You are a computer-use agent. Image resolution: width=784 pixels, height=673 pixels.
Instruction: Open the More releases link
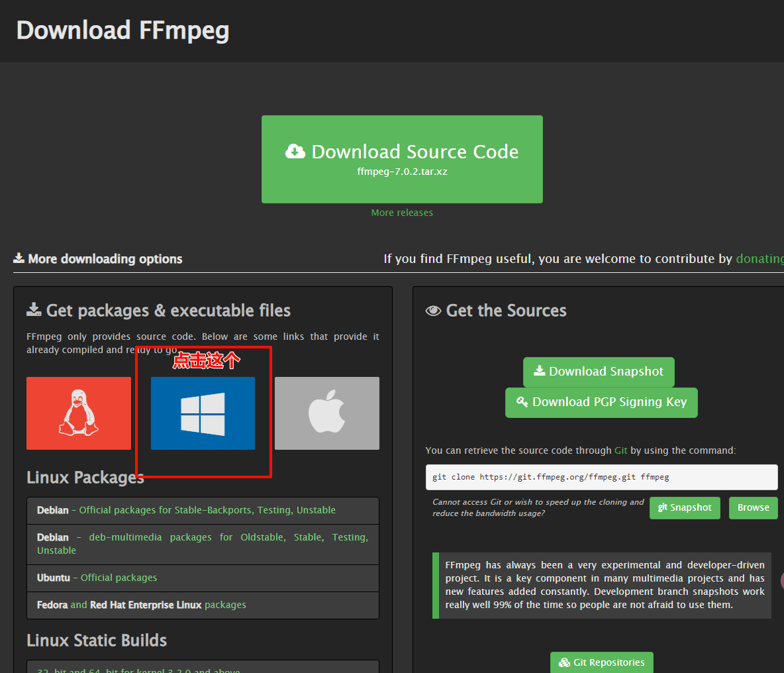[402, 213]
